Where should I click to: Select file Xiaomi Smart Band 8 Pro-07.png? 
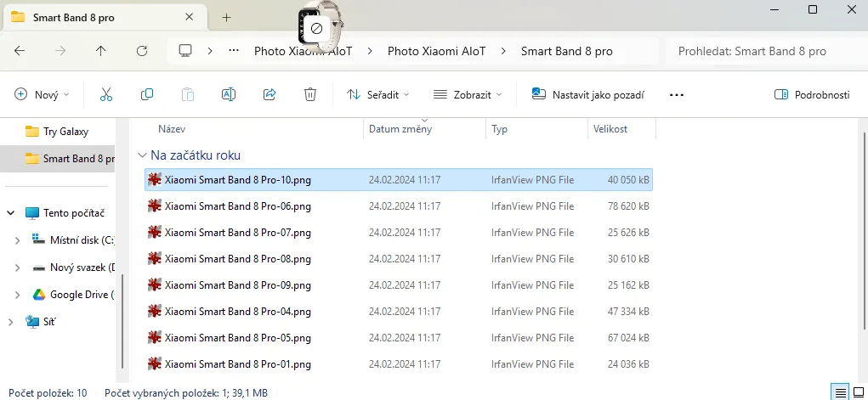tap(399, 233)
